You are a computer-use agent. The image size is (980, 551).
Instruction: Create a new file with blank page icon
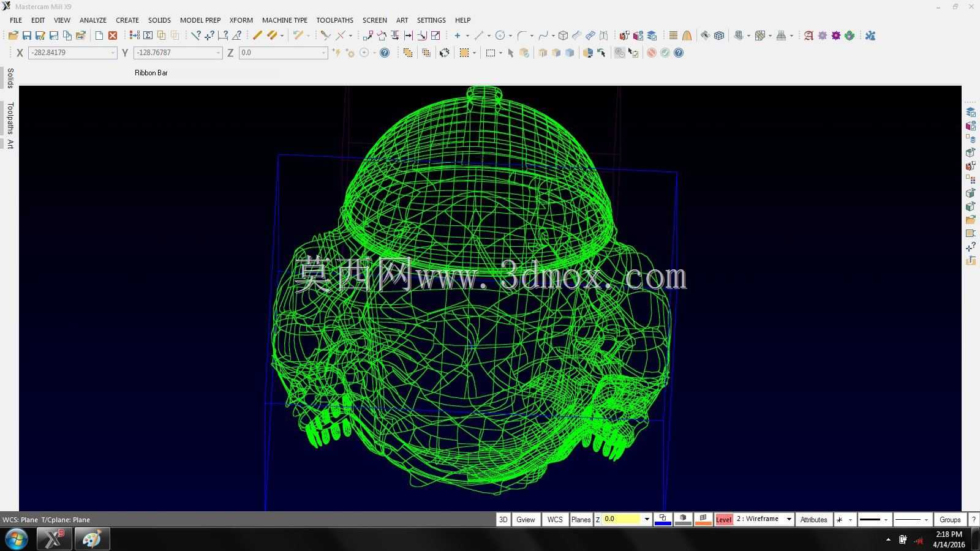(x=99, y=36)
